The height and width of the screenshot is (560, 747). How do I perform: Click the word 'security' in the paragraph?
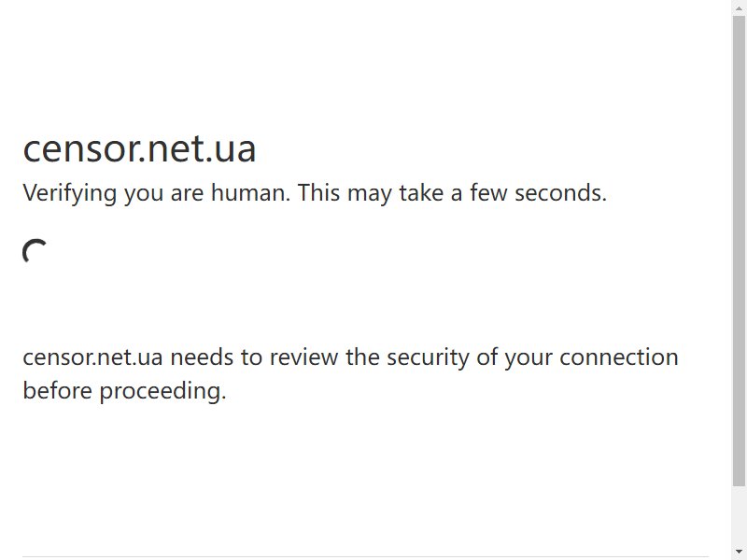coord(428,358)
